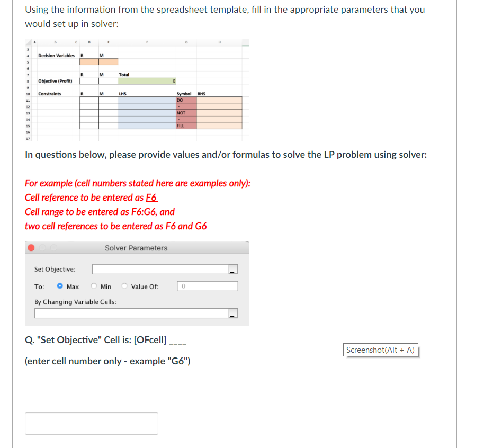Click the red close button on Solver Parameters
Screen dimensions: 502x448
click(30, 248)
